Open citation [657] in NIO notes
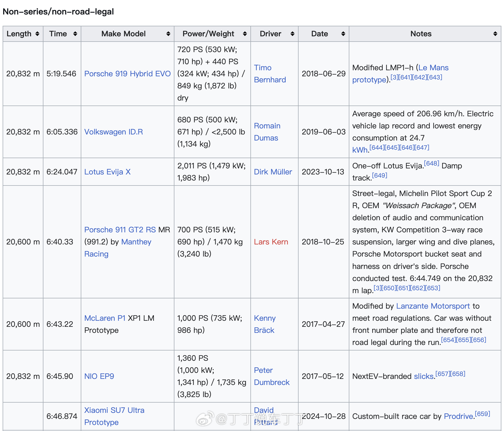This screenshot has width=504, height=431. click(443, 374)
